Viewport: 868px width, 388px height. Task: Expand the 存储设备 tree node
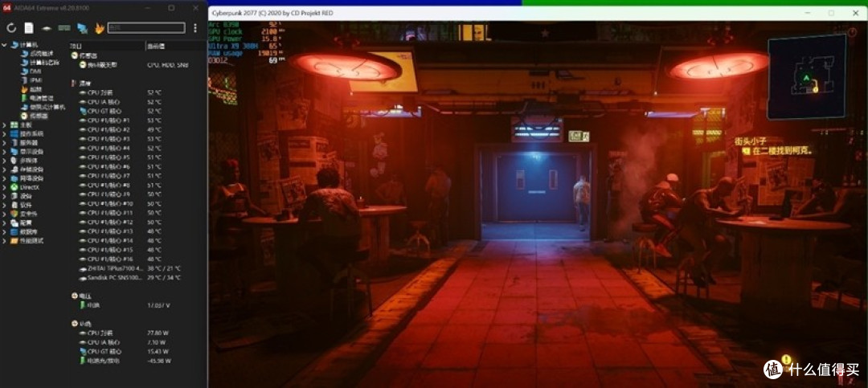5,169
